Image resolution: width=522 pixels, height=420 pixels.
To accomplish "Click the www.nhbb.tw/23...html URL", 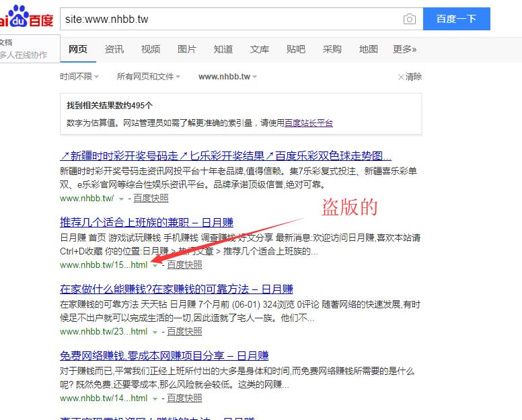I will pos(104,331).
